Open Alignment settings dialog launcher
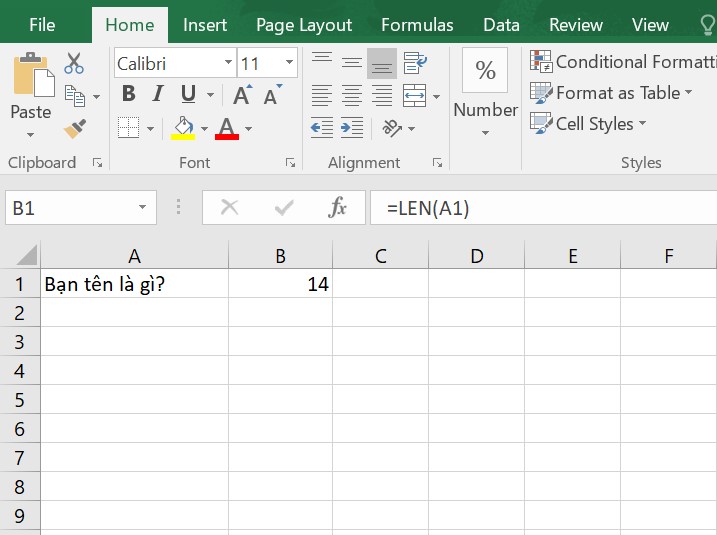The width and height of the screenshot is (717, 535). click(x=438, y=163)
